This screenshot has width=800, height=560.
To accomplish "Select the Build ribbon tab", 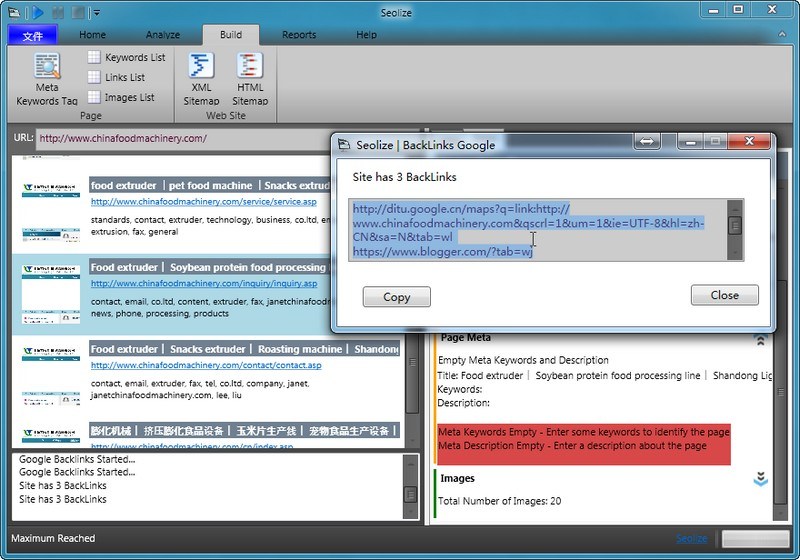I will tap(231, 35).
